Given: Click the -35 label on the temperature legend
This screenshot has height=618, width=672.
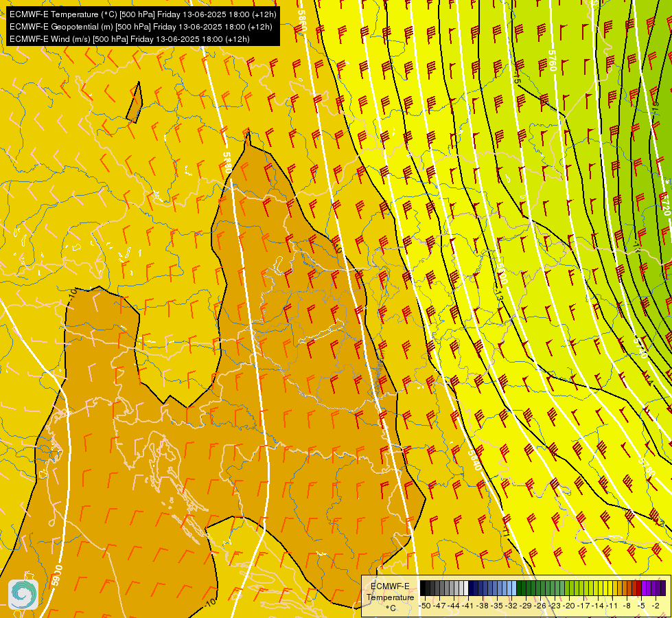Looking at the screenshot, I should click(498, 606).
